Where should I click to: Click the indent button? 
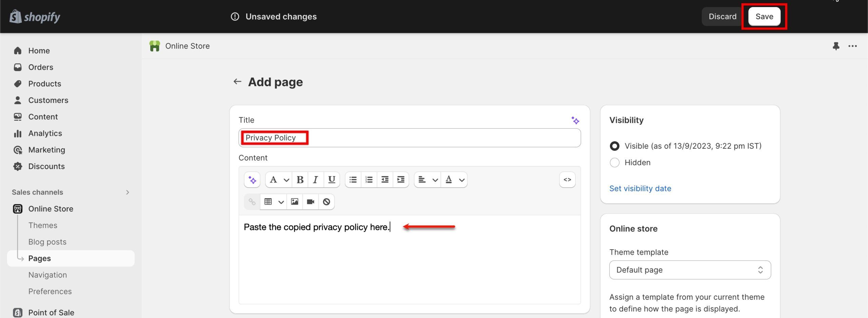[401, 179]
